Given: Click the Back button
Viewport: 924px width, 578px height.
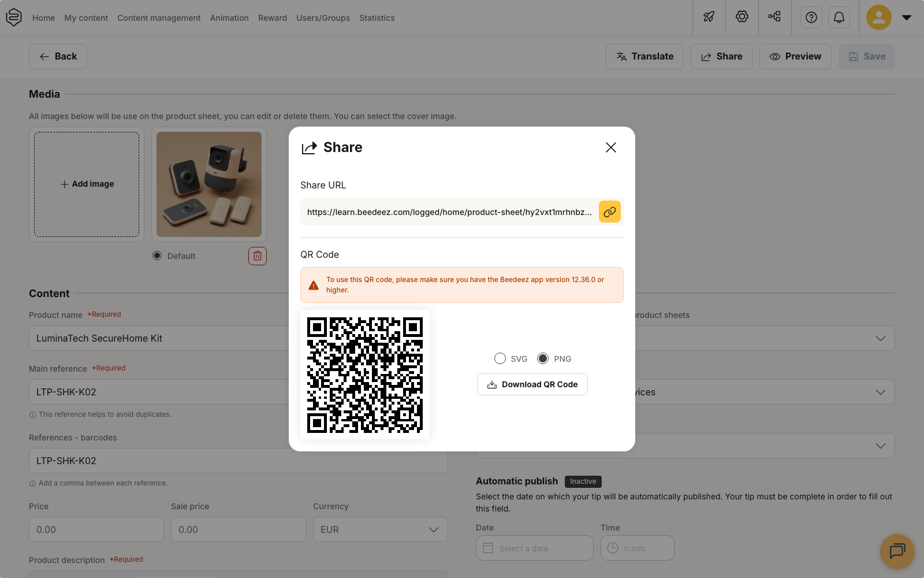Looking at the screenshot, I should coord(58,57).
